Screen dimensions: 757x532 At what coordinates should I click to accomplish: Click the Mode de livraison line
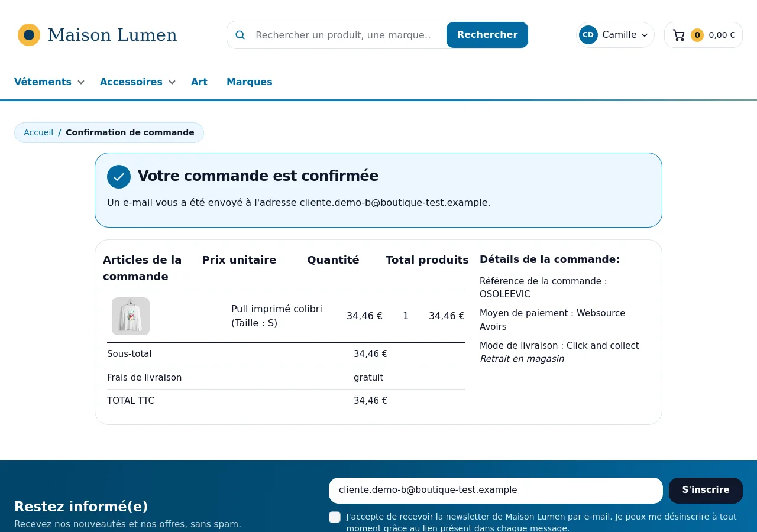(559, 345)
